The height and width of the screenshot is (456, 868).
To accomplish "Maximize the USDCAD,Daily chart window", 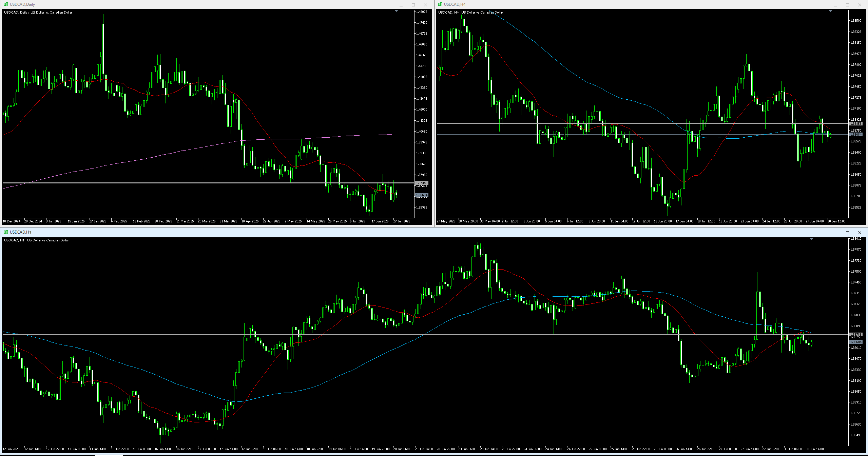I will coord(413,5).
